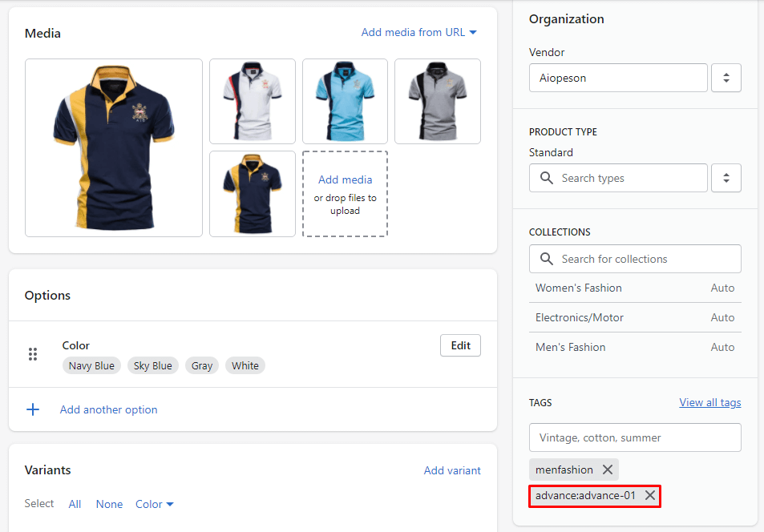Click the Add media upload box
Screen dimensions: 764x532
345,194
